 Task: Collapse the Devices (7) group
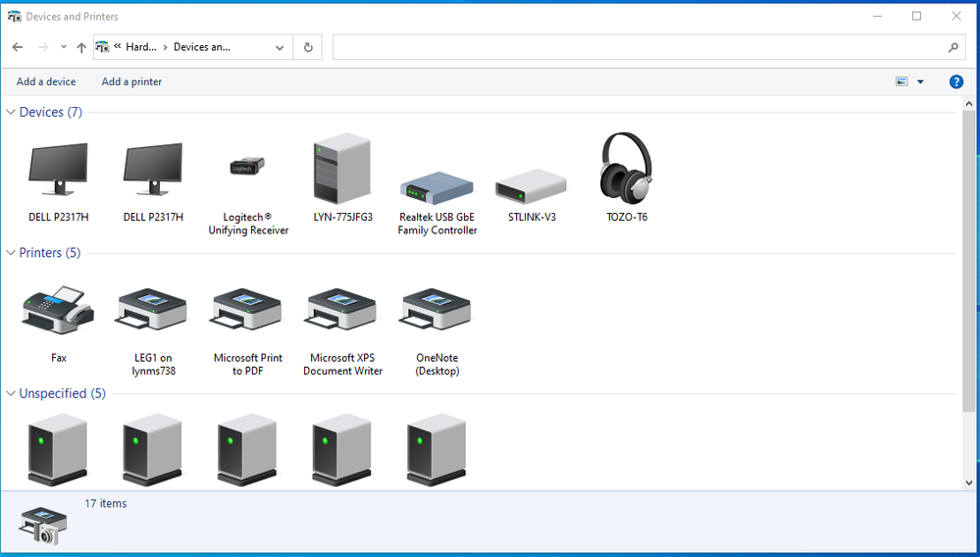[x=11, y=113]
